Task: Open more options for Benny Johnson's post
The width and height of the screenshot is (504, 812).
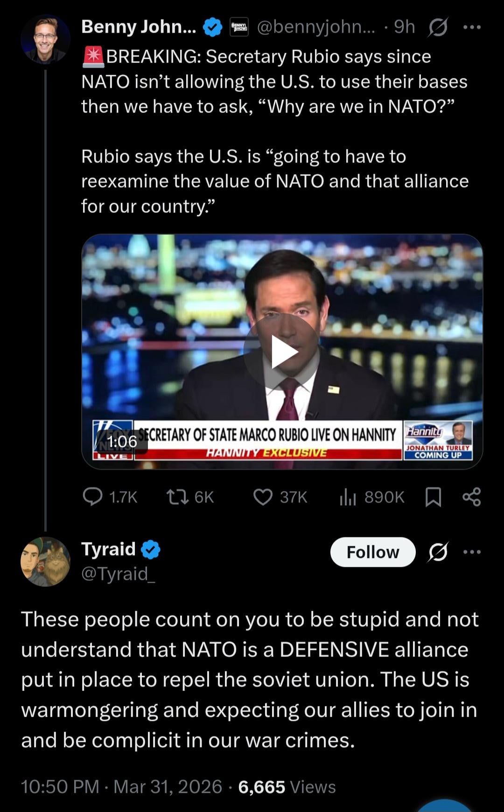Action: tap(472, 28)
